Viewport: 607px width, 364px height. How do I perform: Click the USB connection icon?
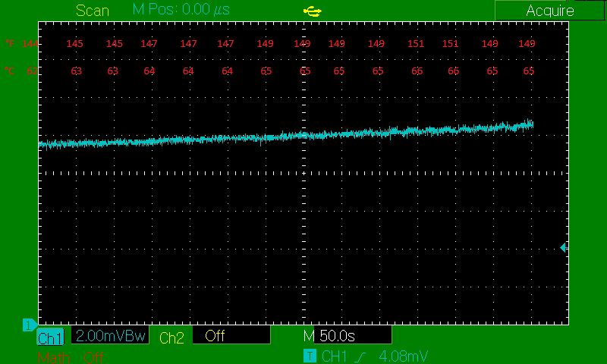(313, 11)
